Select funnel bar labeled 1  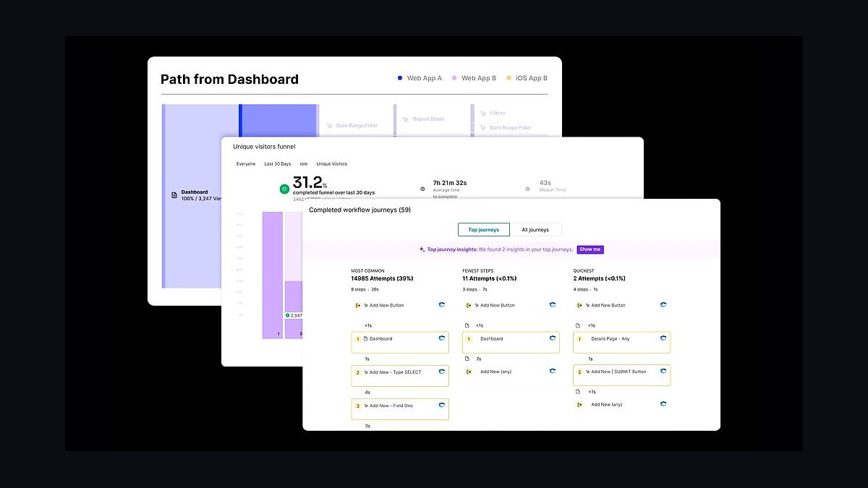click(273, 275)
